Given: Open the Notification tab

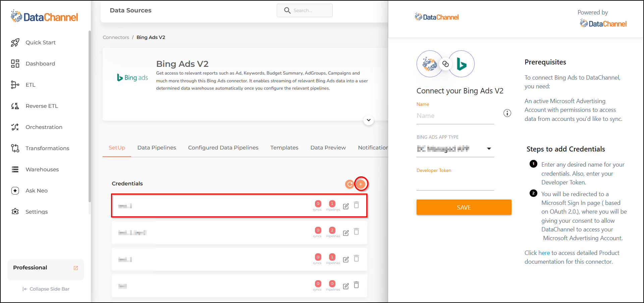Looking at the screenshot, I should 373,148.
